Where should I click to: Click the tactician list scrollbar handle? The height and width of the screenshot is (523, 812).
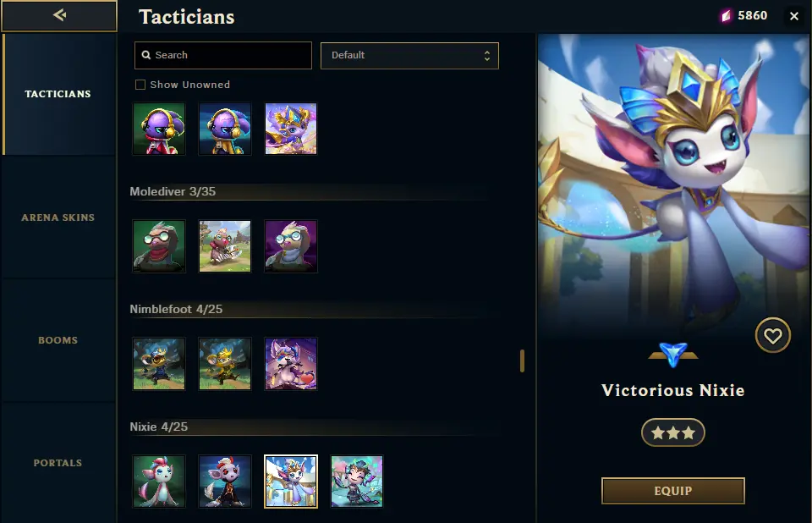pyautogui.click(x=522, y=361)
